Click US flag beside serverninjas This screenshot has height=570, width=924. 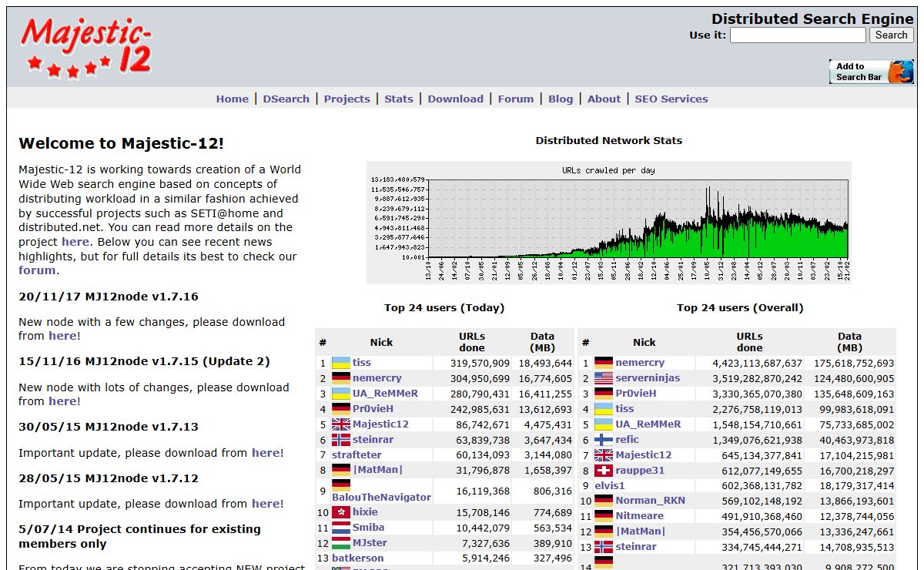(604, 378)
